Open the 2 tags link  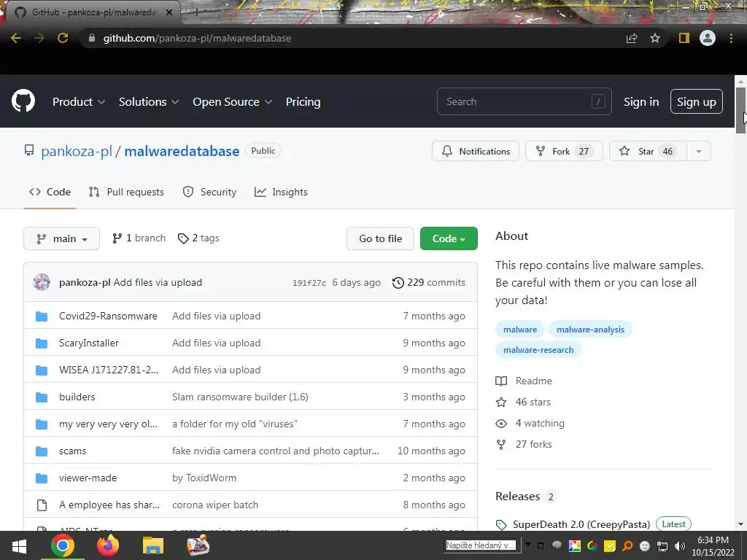(x=198, y=238)
